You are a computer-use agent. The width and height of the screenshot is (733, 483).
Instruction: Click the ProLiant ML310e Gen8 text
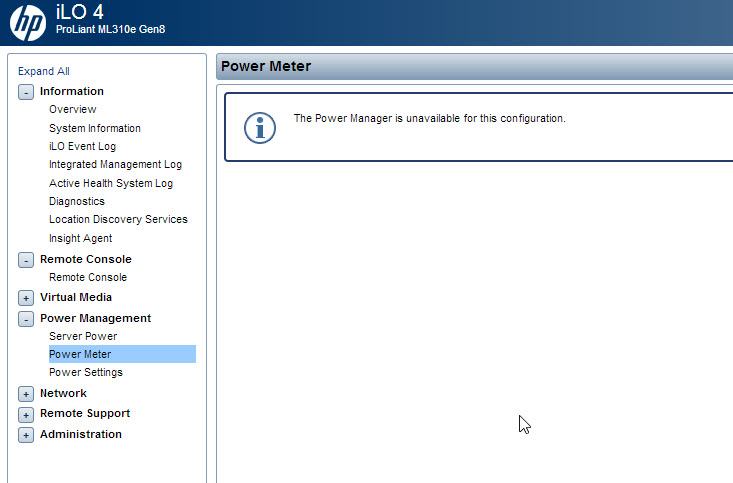click(110, 29)
